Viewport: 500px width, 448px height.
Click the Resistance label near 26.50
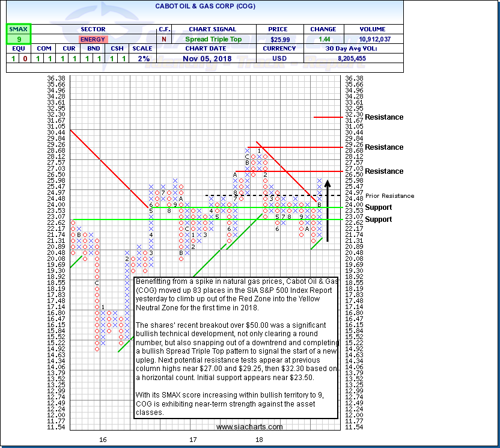pyautogui.click(x=384, y=171)
